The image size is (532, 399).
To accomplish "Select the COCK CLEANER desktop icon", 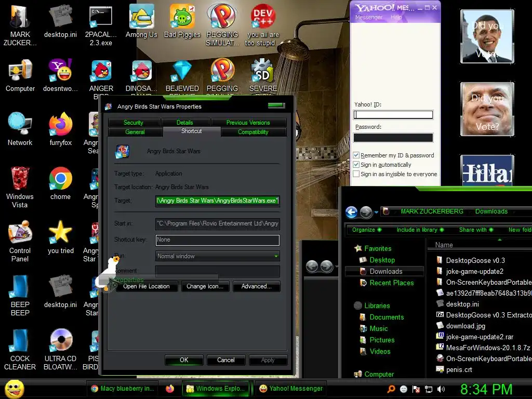I will pyautogui.click(x=20, y=349).
